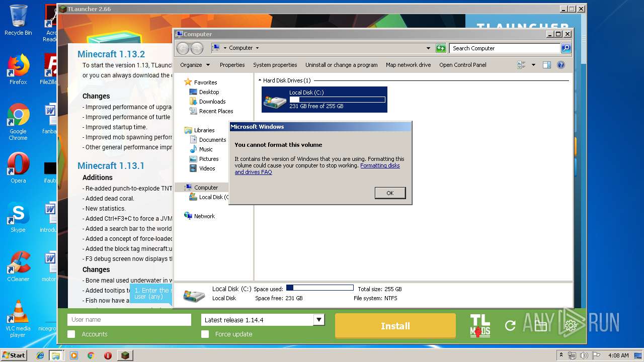644x362 pixels.
Task: Click the Explorer help question mark icon
Action: pyautogui.click(x=561, y=65)
